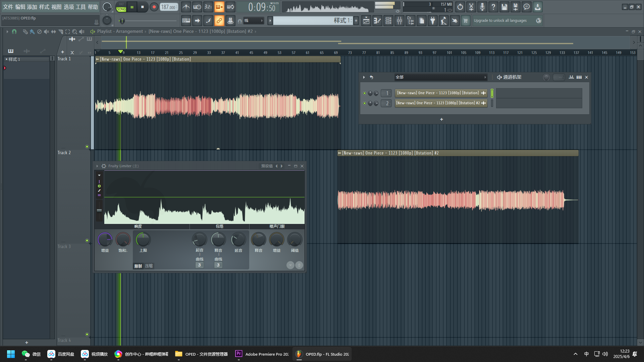
Task: Click the song position slider
Action: [149, 21]
